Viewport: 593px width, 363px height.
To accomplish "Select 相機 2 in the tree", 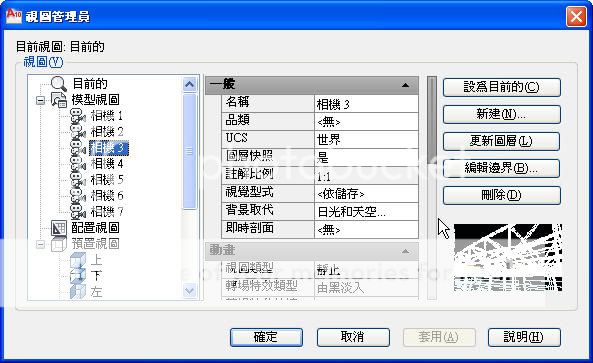I will pos(107,132).
